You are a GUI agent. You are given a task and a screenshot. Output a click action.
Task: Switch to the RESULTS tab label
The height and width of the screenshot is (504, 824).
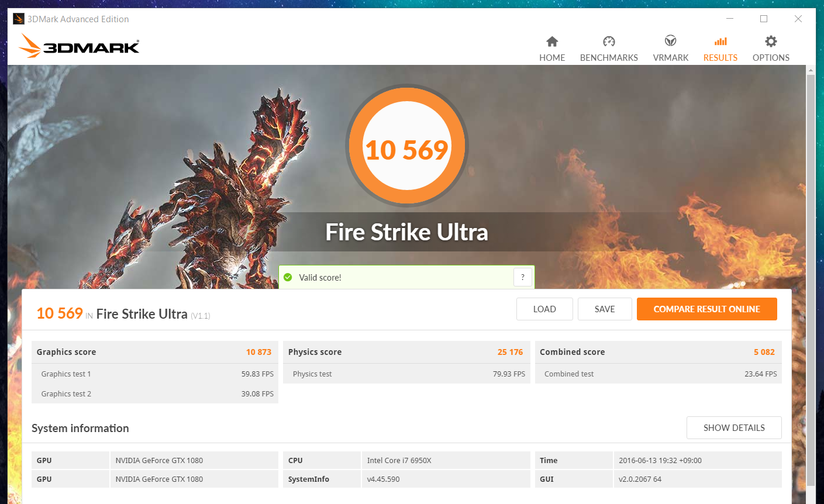point(720,58)
